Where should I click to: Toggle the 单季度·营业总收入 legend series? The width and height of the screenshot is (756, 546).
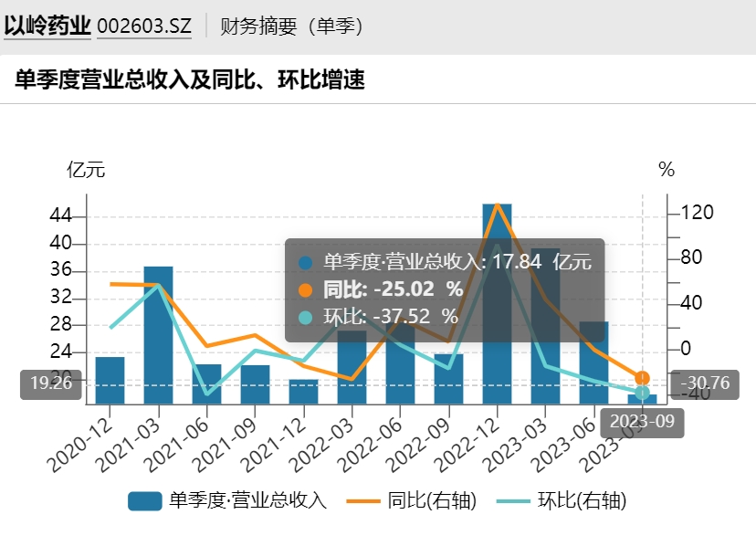[x=226, y=500]
